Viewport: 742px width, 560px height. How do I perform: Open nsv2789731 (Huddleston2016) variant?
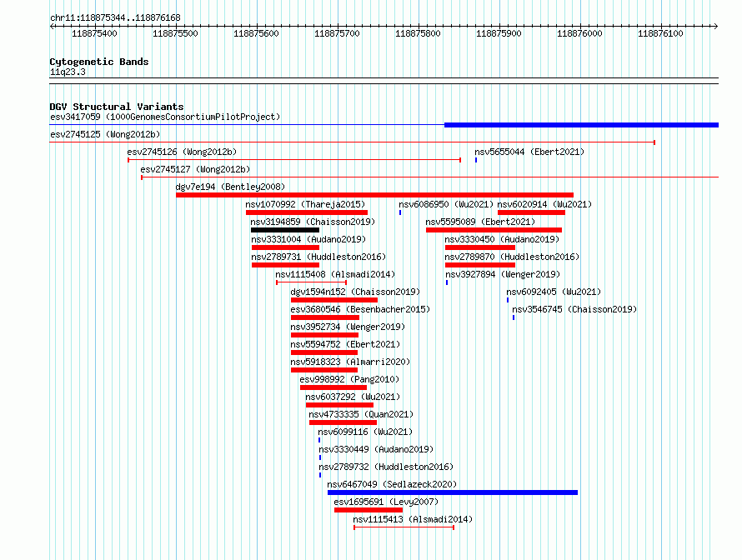[x=318, y=257]
